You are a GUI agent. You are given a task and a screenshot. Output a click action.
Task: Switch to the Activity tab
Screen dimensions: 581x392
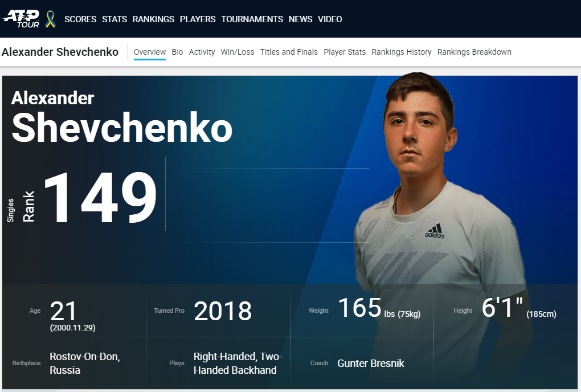(x=202, y=52)
